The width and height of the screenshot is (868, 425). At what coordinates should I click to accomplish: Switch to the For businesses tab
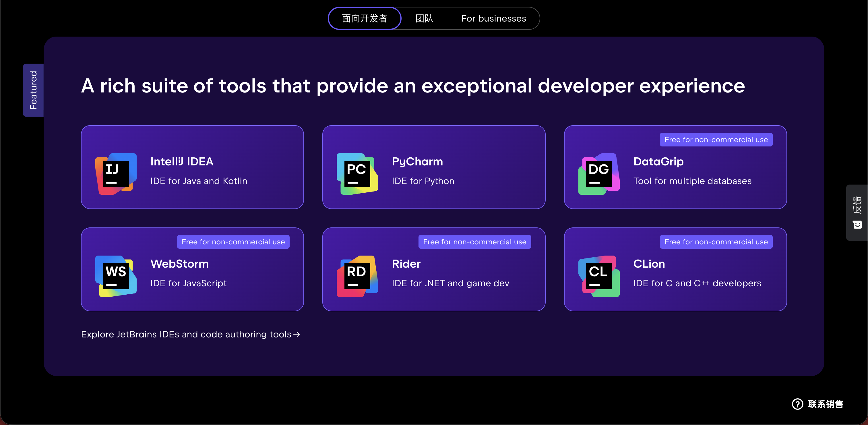[493, 18]
